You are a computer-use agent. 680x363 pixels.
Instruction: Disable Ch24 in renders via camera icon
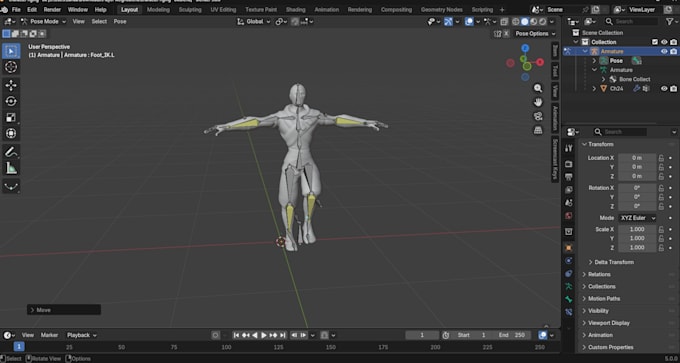673,88
